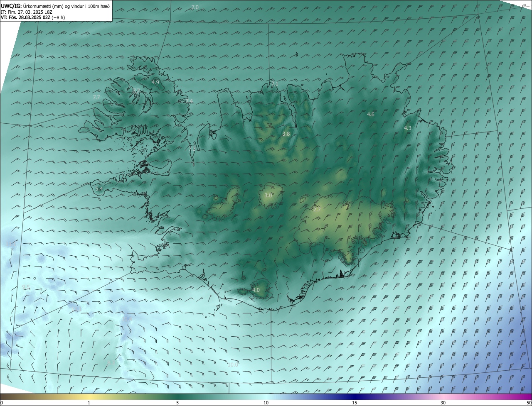Click the 8.3 value near the bottom

tap(111, 362)
